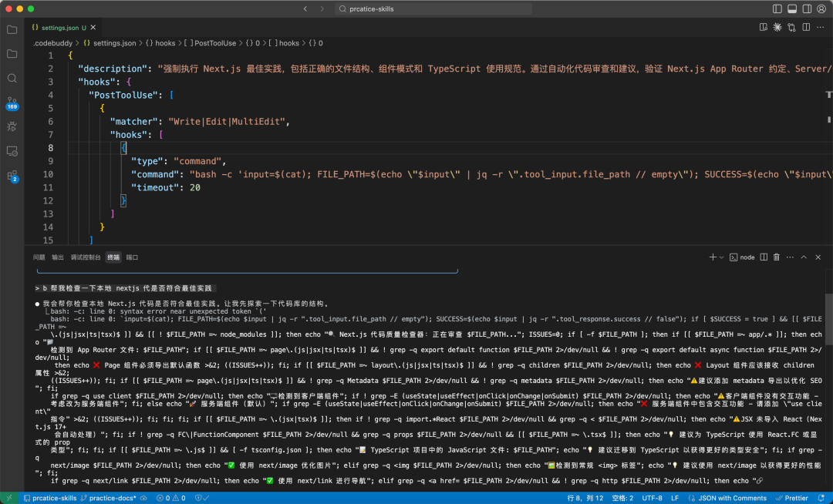833x504 pixels.
Task: Split the editor to the right
Action: coord(806,27)
